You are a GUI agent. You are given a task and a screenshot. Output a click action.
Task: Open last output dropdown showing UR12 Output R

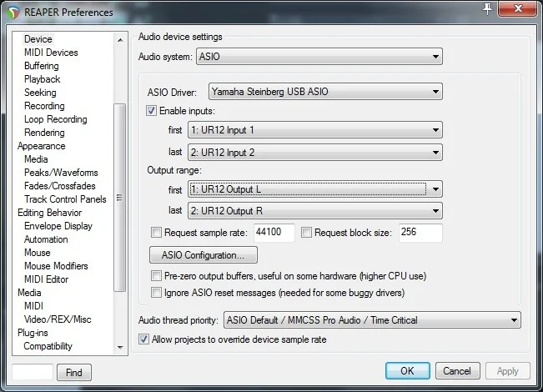pos(315,211)
